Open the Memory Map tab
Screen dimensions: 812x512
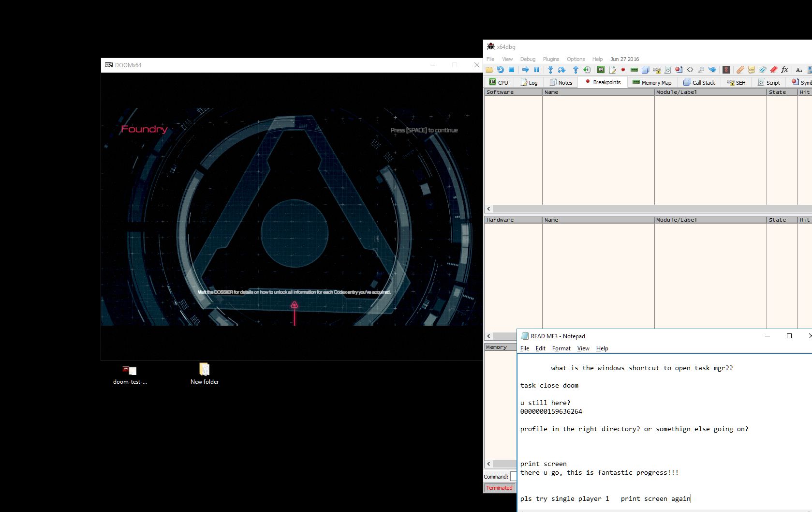(x=652, y=82)
